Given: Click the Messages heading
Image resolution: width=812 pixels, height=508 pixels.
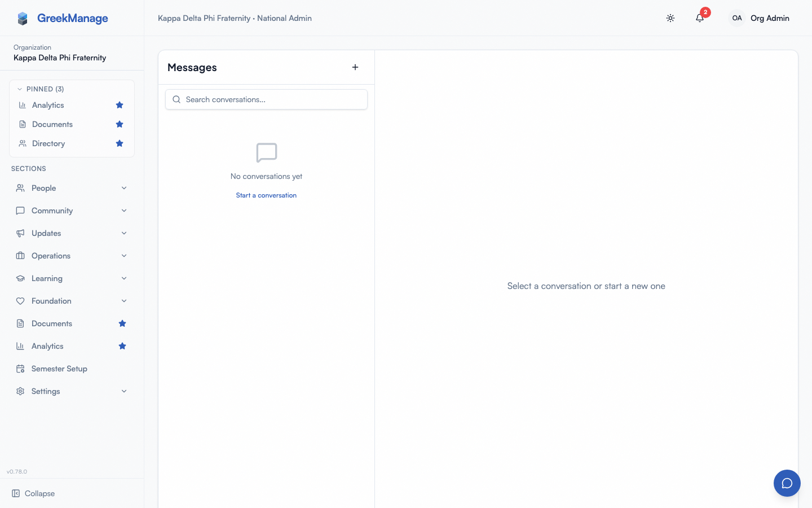Looking at the screenshot, I should [192, 67].
